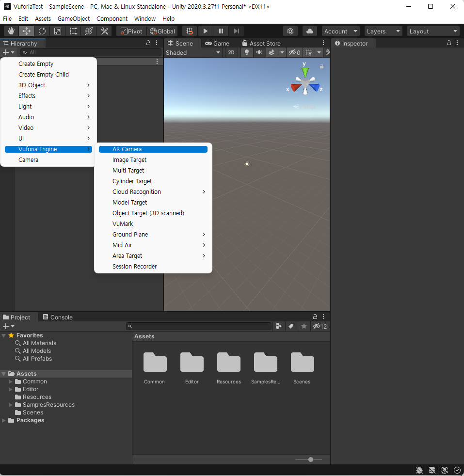Expand the Packages tree
This screenshot has width=464, height=476.
(4, 420)
